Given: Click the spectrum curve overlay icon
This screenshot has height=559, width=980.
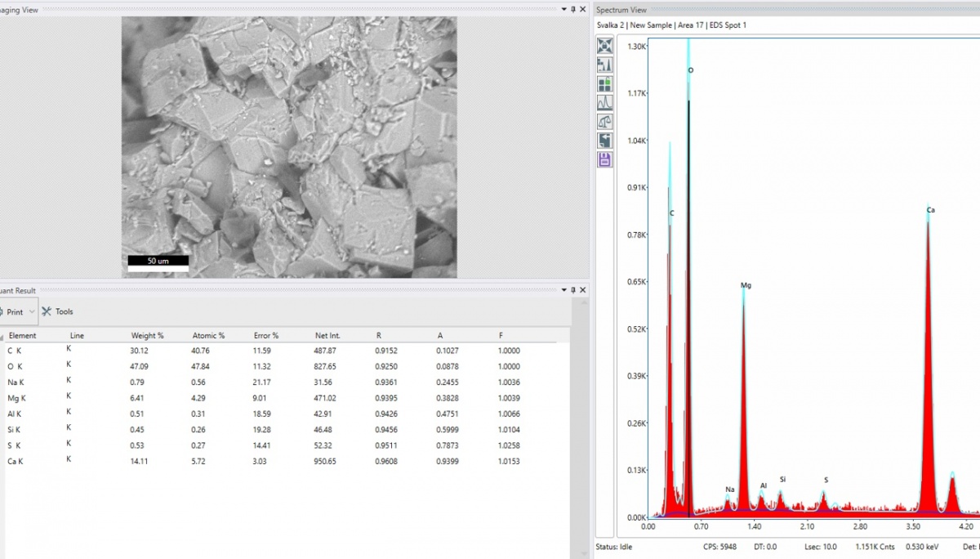Looking at the screenshot, I should pyautogui.click(x=605, y=103).
